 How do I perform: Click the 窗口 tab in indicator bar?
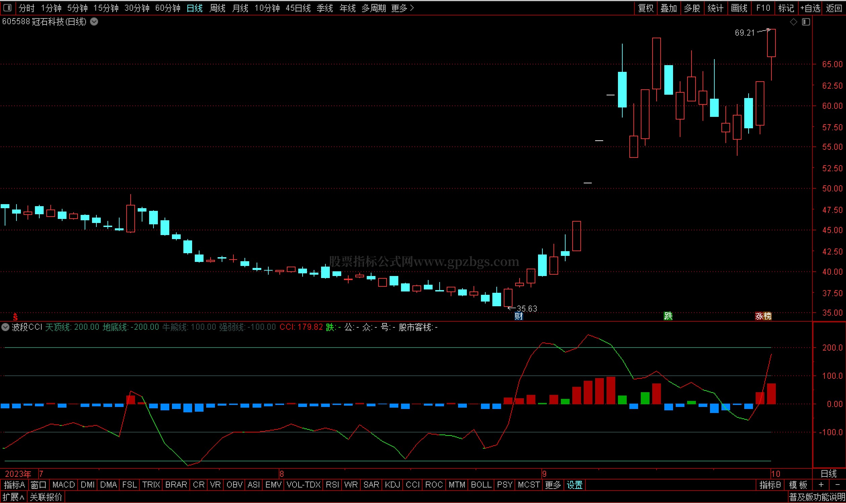(38, 485)
